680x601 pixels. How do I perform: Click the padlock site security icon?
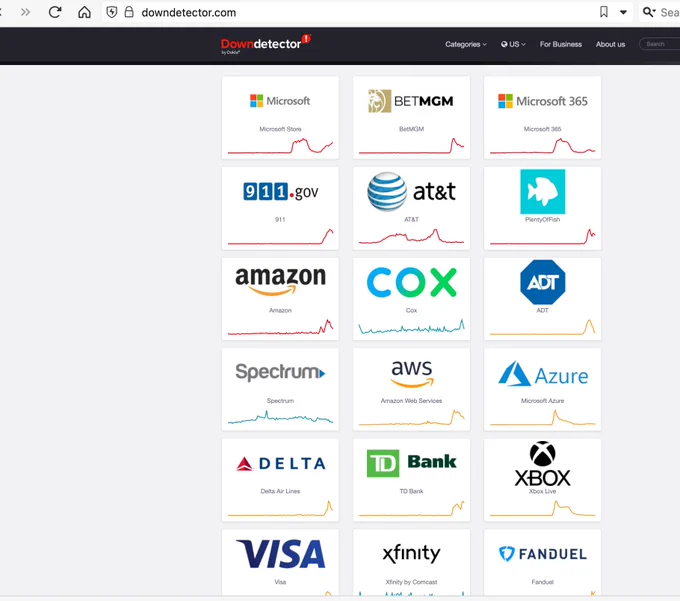(129, 12)
